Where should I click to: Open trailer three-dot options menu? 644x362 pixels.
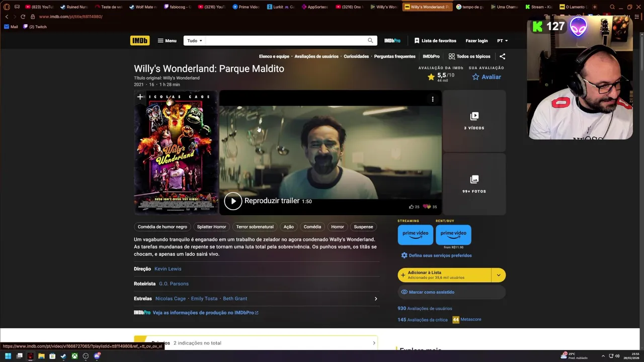tap(433, 99)
